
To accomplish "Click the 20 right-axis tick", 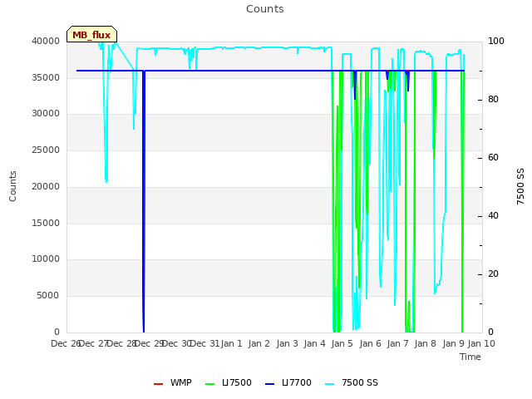I will point(493,274).
